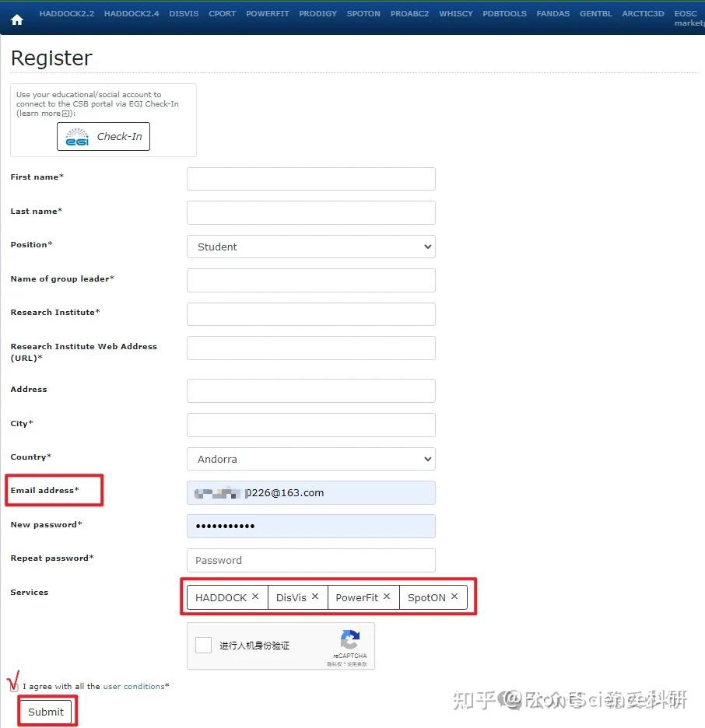Open the user conditions link
The width and height of the screenshot is (705, 728).
click(134, 686)
